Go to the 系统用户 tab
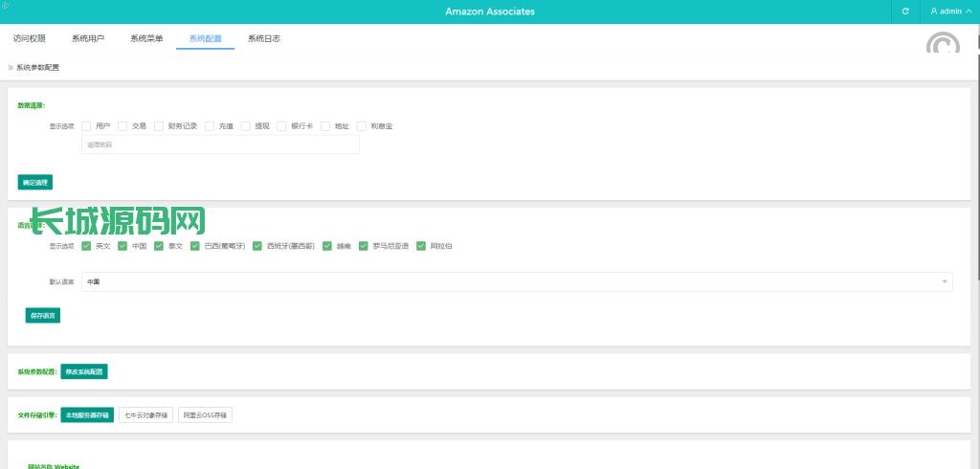The height and width of the screenshot is (469, 980). pyautogui.click(x=88, y=38)
